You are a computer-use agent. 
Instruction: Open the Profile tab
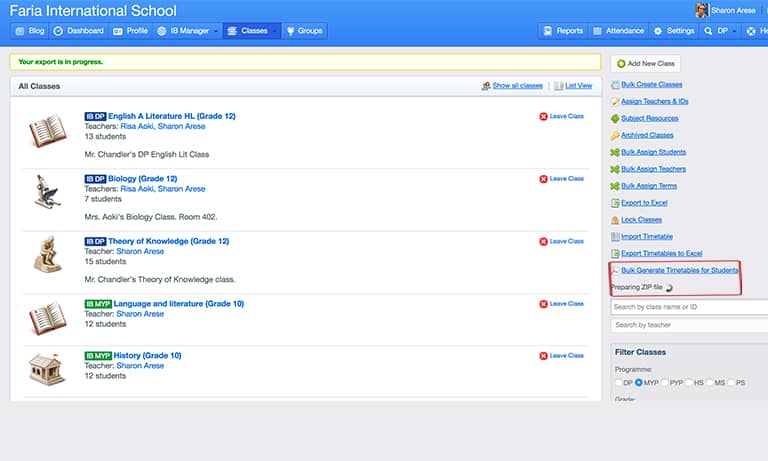(x=130, y=31)
